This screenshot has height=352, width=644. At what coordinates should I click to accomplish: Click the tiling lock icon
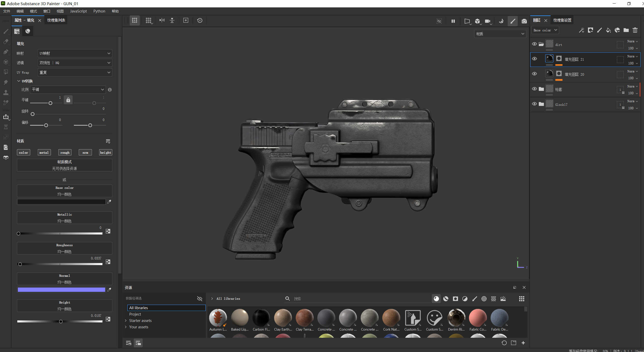(x=68, y=100)
